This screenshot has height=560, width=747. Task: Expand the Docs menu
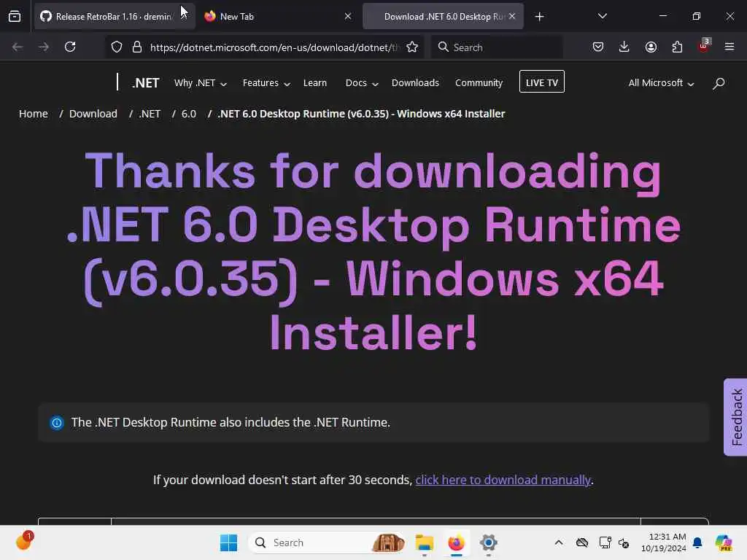(x=362, y=83)
